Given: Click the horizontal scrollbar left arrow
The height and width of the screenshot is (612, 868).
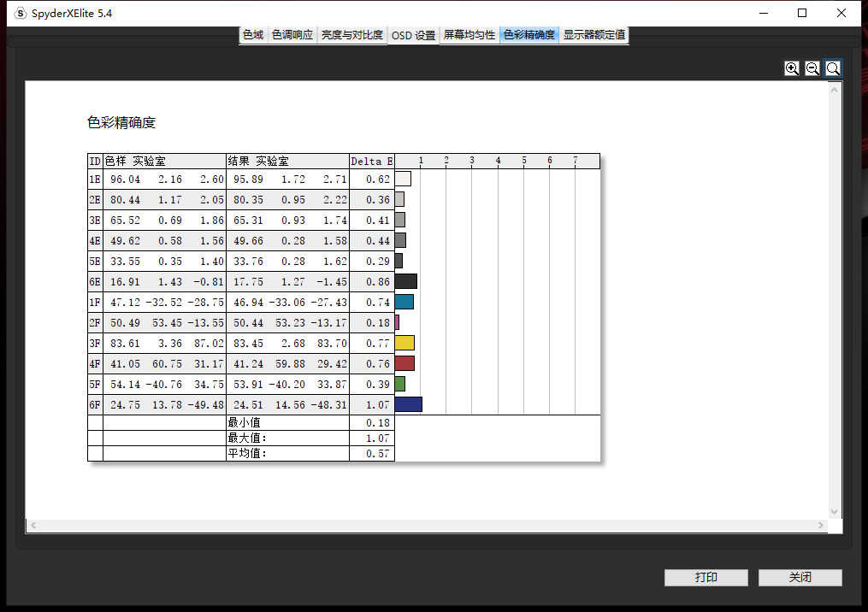Looking at the screenshot, I should point(33,525).
